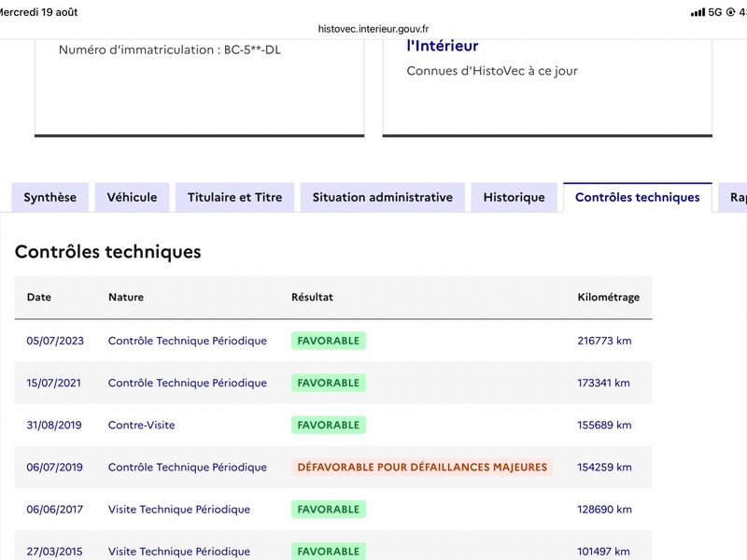Select the Situation administrative tab

pos(383,197)
